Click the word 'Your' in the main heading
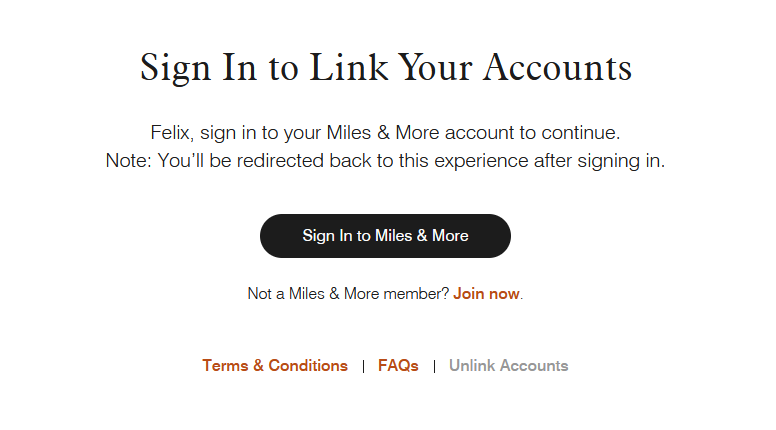Image resolution: width=776 pixels, height=430 pixels. tap(435, 68)
